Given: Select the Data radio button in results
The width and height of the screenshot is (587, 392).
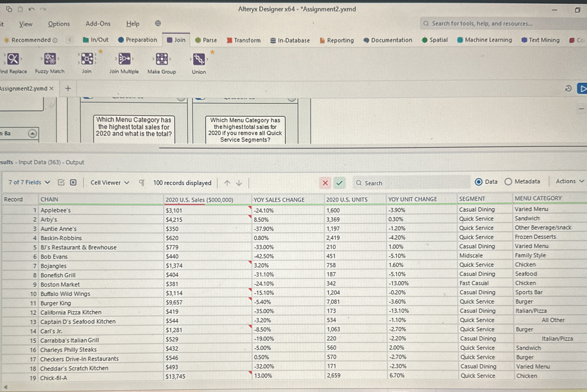Looking at the screenshot, I should [x=479, y=182].
